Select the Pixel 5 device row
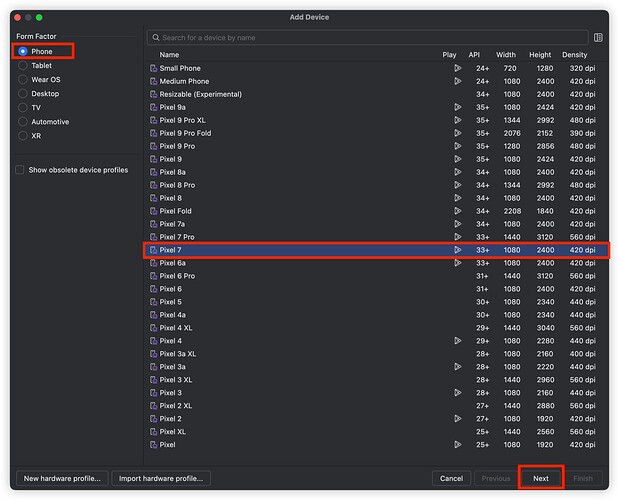618x500 pixels. click(x=375, y=302)
